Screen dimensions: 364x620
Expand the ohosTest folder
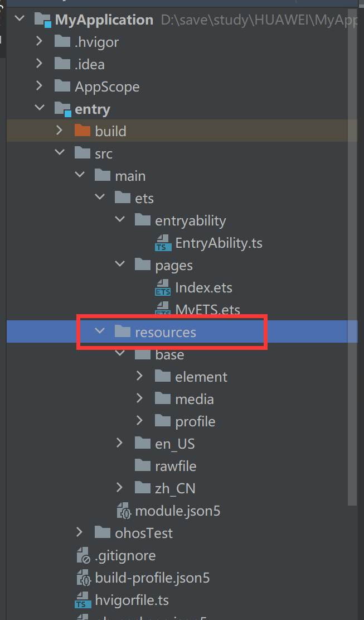coord(79,532)
